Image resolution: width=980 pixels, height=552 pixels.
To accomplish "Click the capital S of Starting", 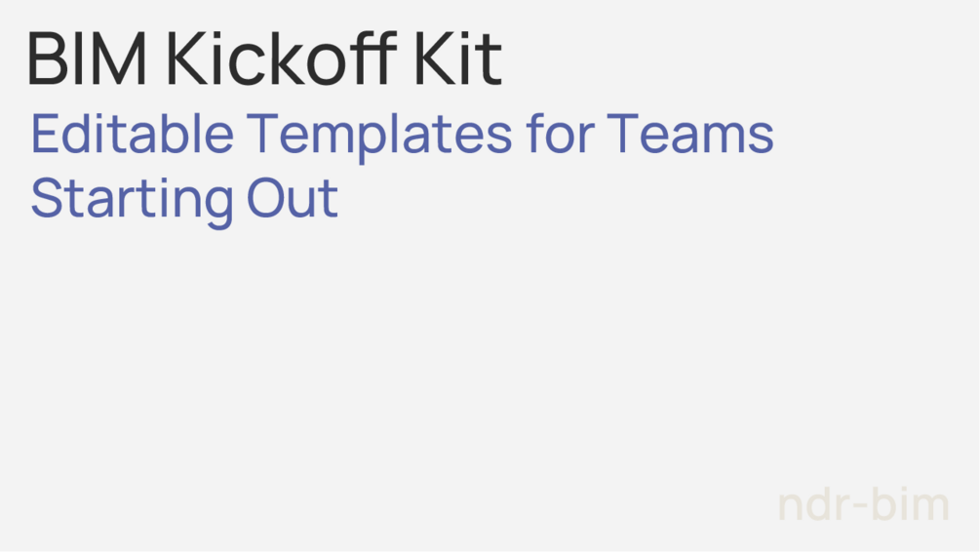I will (x=48, y=198).
